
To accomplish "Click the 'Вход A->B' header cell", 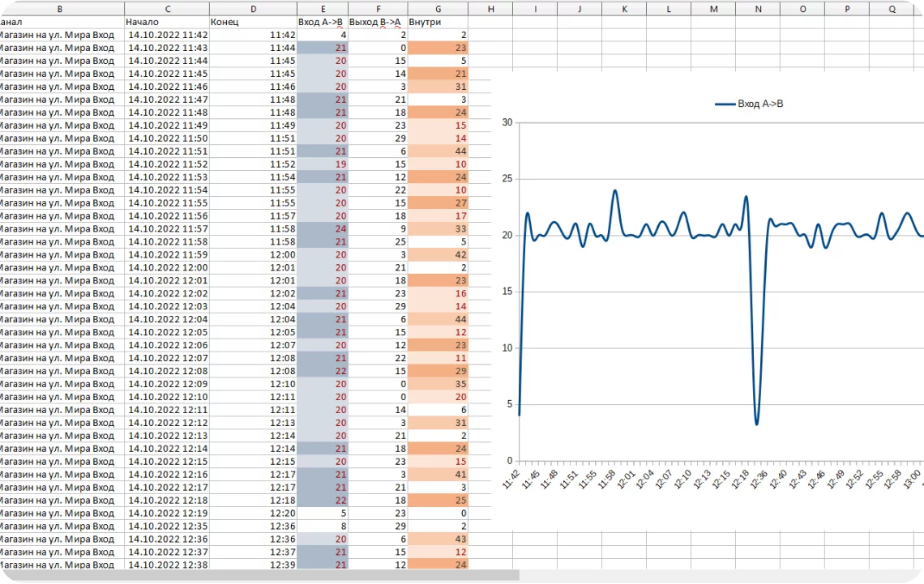I will (x=323, y=22).
